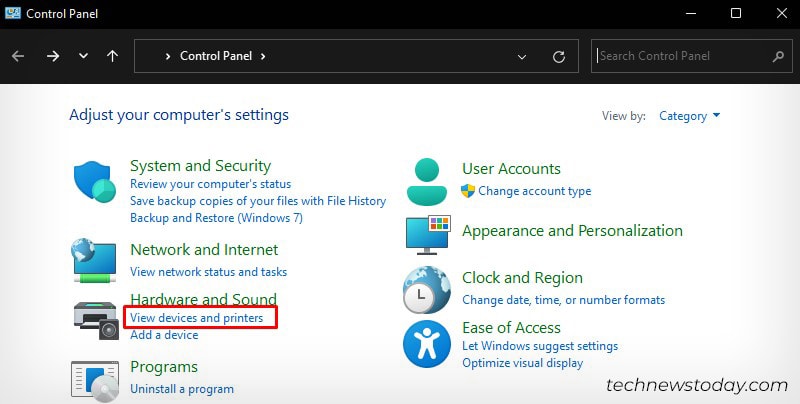
Task: Click the Control Panel title bar icon
Action: coord(13,13)
